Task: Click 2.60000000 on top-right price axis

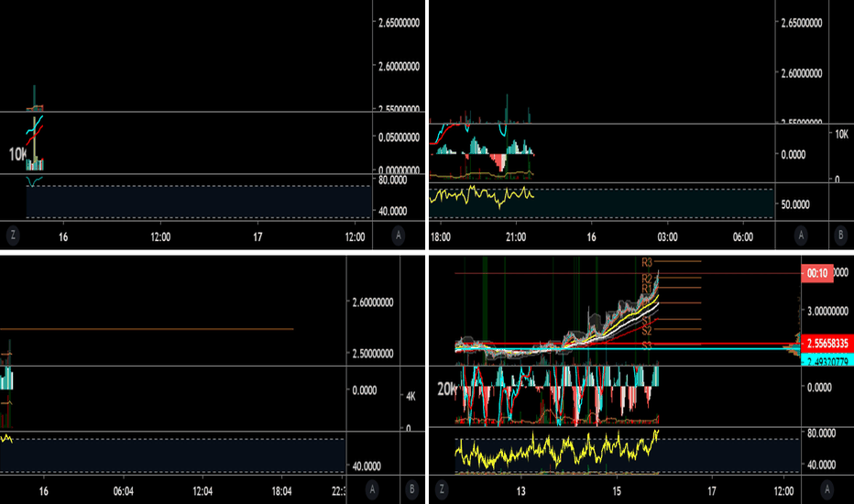Action: [x=802, y=73]
